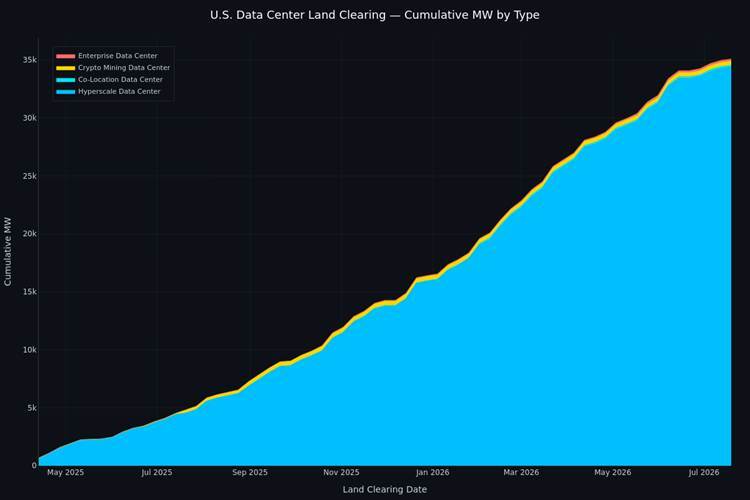Toggle the Co-Location Data Center legend entry

coord(110,80)
